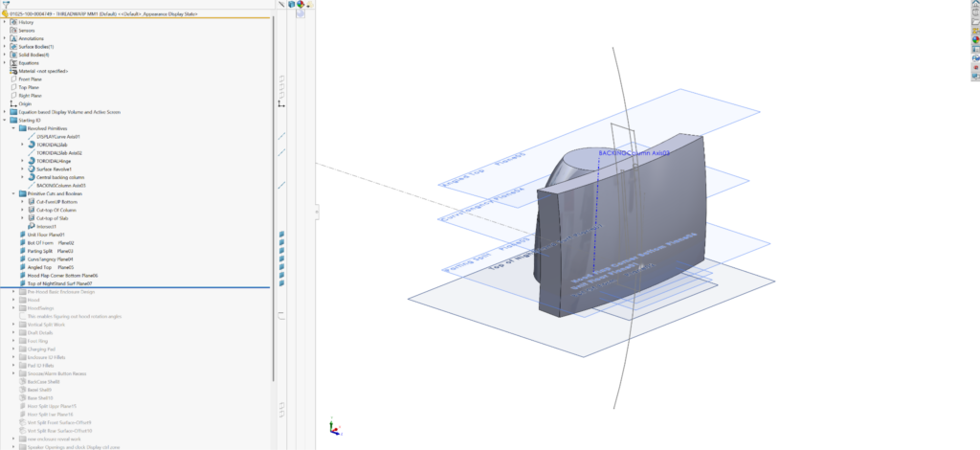This screenshot has width=980, height=450.
Task: Expand the History node
Action: click(5, 22)
